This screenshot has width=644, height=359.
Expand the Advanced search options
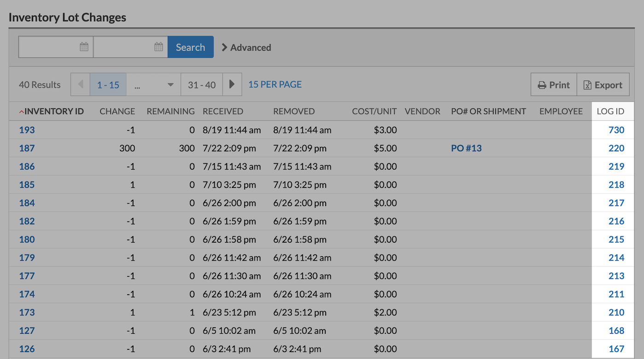[x=247, y=47]
